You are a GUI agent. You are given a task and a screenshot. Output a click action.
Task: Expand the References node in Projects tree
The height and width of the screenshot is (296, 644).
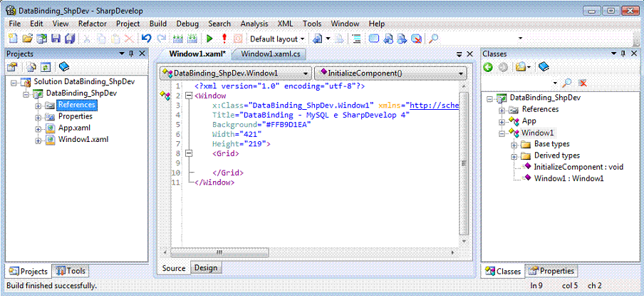39,106
